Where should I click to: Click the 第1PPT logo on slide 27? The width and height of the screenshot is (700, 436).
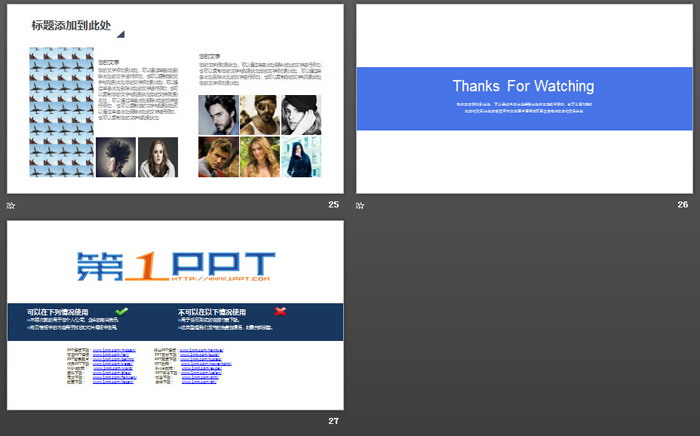click(x=175, y=262)
